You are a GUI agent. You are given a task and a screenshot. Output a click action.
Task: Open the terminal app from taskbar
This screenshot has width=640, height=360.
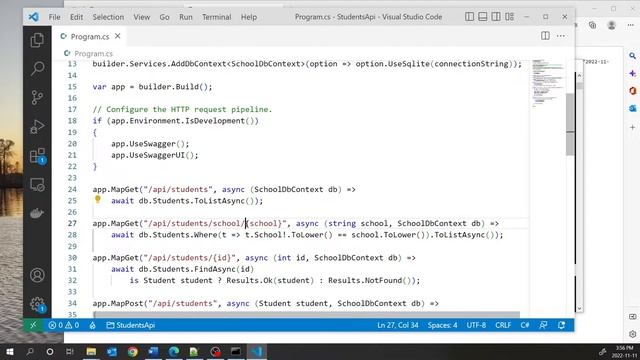coord(236,351)
